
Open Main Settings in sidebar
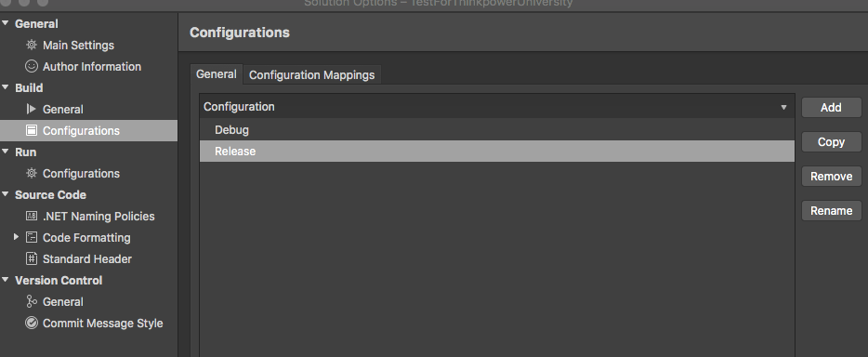[x=78, y=46]
